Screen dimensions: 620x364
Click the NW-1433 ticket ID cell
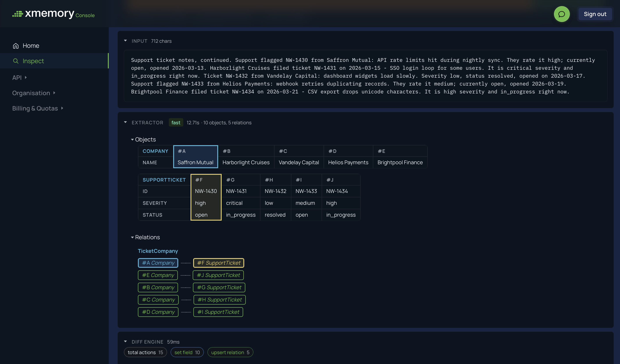(306, 191)
